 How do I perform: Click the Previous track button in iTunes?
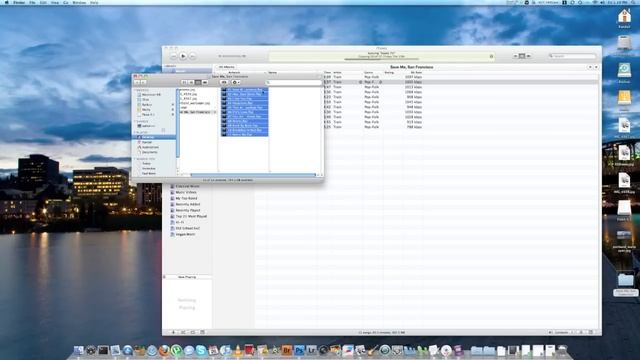pos(173,56)
